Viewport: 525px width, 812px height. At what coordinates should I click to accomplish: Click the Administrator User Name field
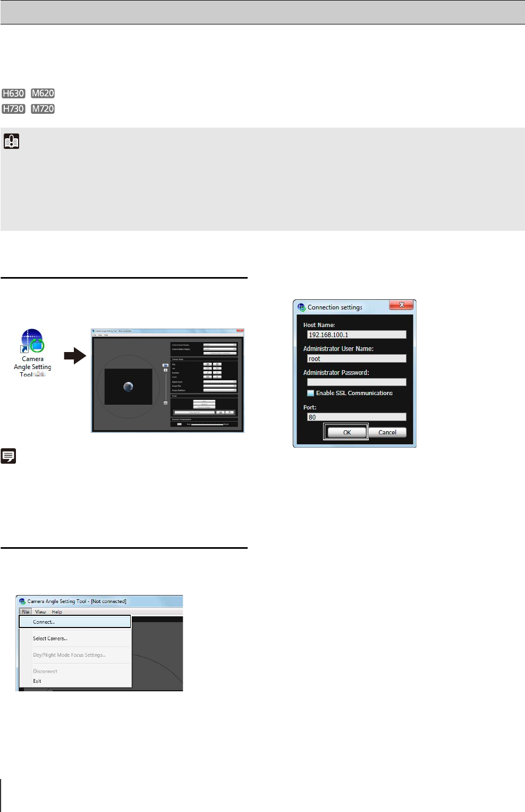pyautogui.click(x=357, y=358)
